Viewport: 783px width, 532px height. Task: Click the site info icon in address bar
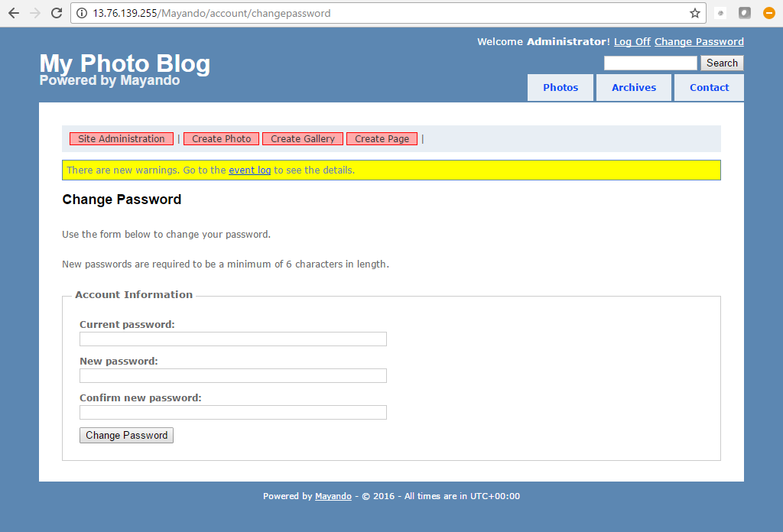83,13
